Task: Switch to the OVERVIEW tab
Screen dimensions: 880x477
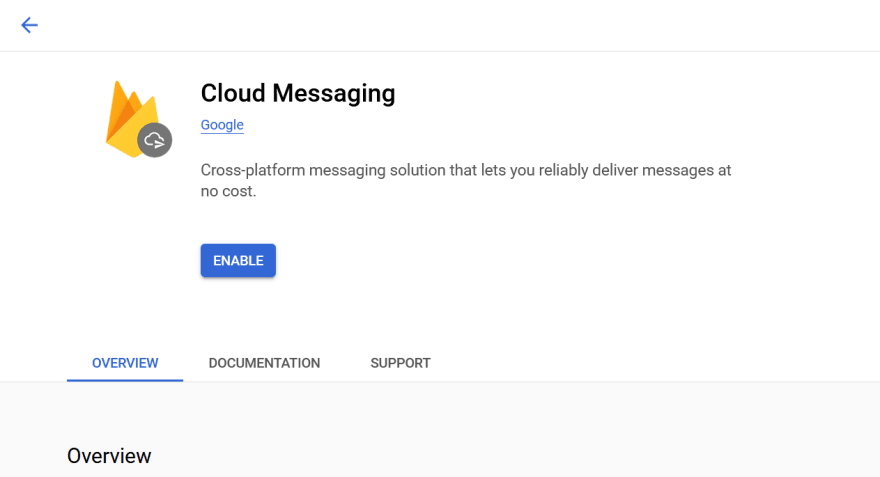Action: tap(125, 363)
